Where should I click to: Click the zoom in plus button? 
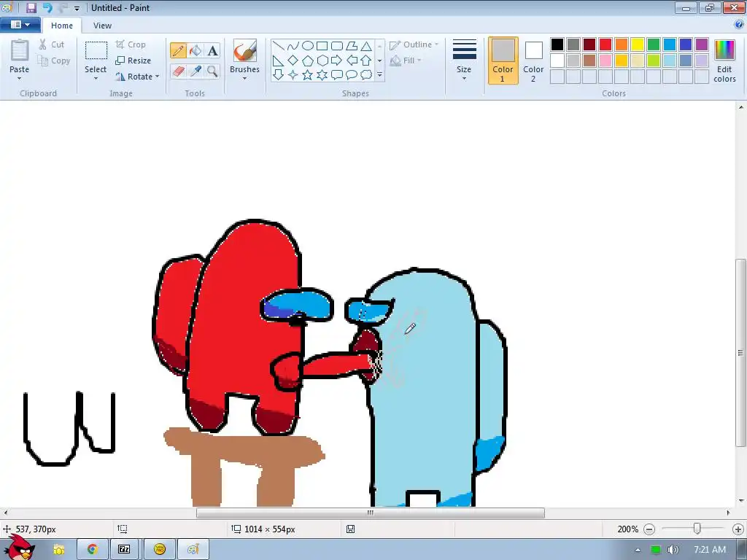(x=738, y=529)
